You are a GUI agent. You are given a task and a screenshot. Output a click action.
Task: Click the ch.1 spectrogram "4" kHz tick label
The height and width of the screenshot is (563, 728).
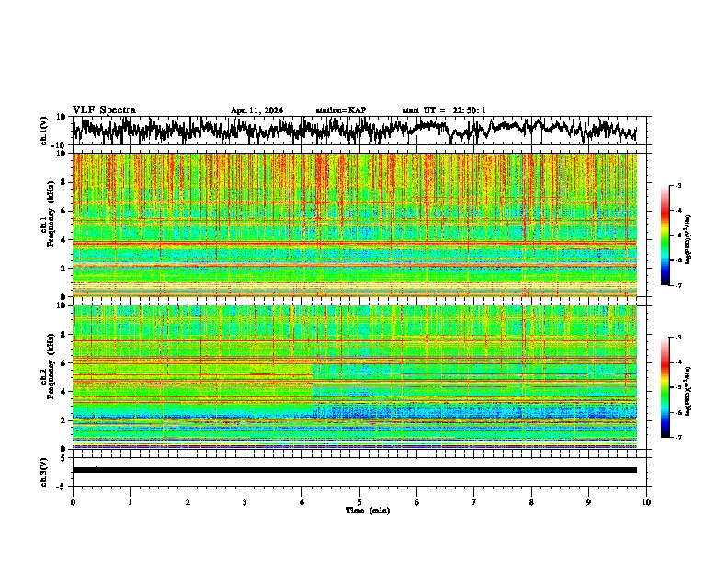click(64, 240)
